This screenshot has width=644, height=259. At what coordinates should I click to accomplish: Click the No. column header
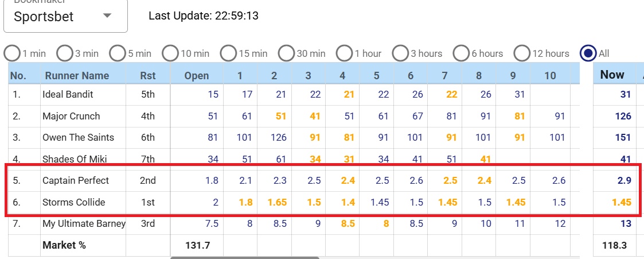[x=18, y=75]
